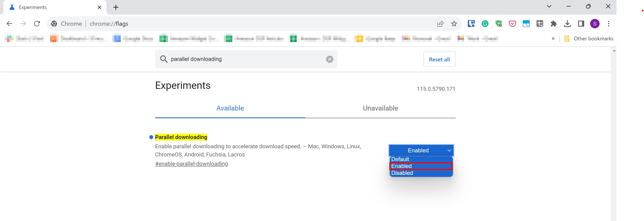
Task: Reload the page
Action: [37, 24]
